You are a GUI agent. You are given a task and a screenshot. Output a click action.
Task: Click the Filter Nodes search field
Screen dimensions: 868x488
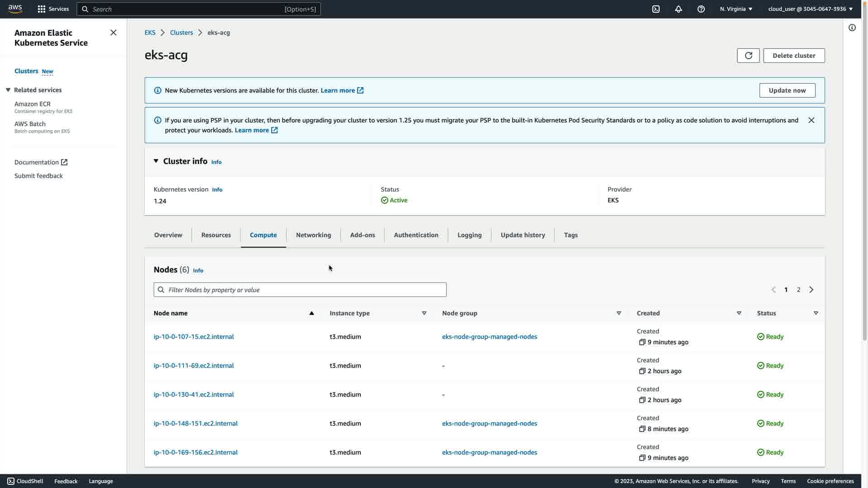click(300, 290)
